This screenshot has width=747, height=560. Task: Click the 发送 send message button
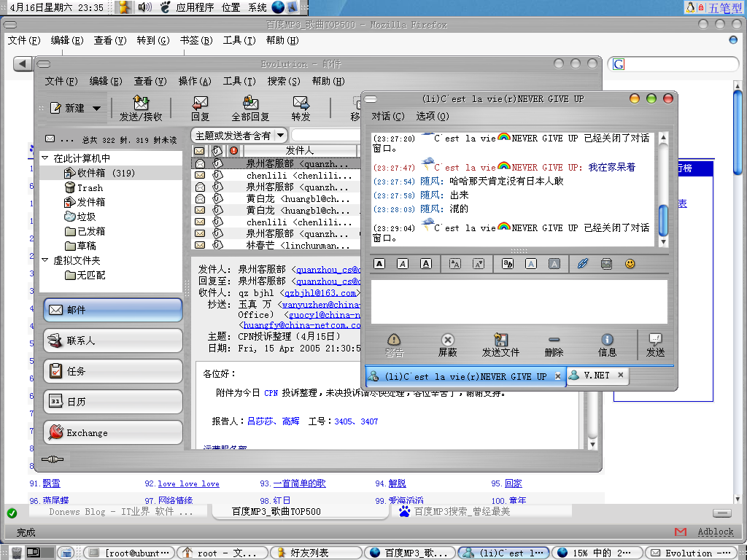[655, 346]
